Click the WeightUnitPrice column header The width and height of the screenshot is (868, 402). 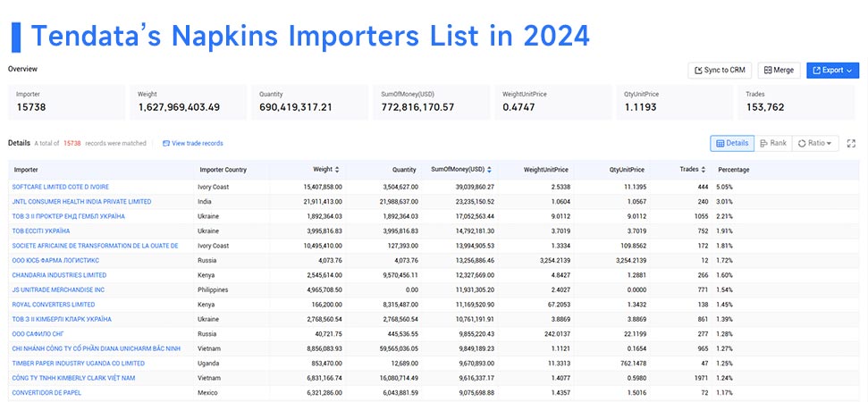[546, 170]
